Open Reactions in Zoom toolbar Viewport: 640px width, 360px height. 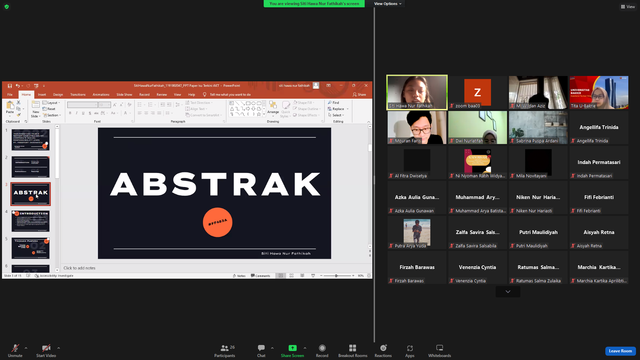383,350
